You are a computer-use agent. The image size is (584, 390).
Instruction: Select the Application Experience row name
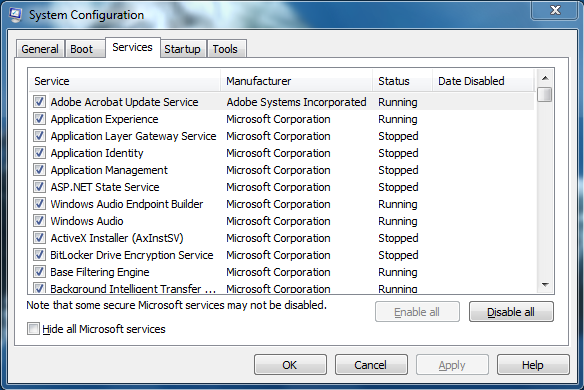click(104, 119)
